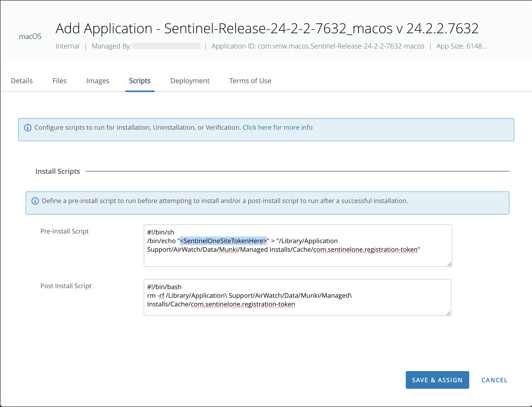Click the Save & Assign button
The image size is (532, 407).
point(437,380)
